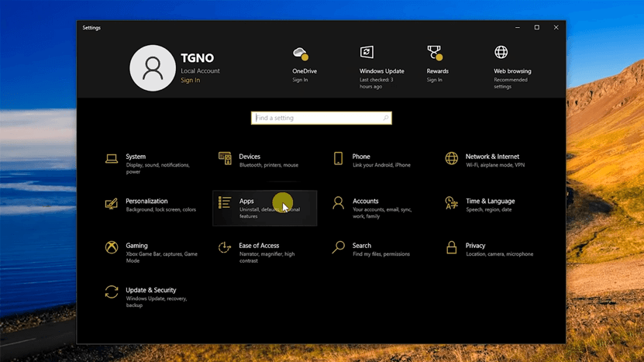644x362 pixels.
Task: Sign in to the local account link
Action: click(x=190, y=80)
